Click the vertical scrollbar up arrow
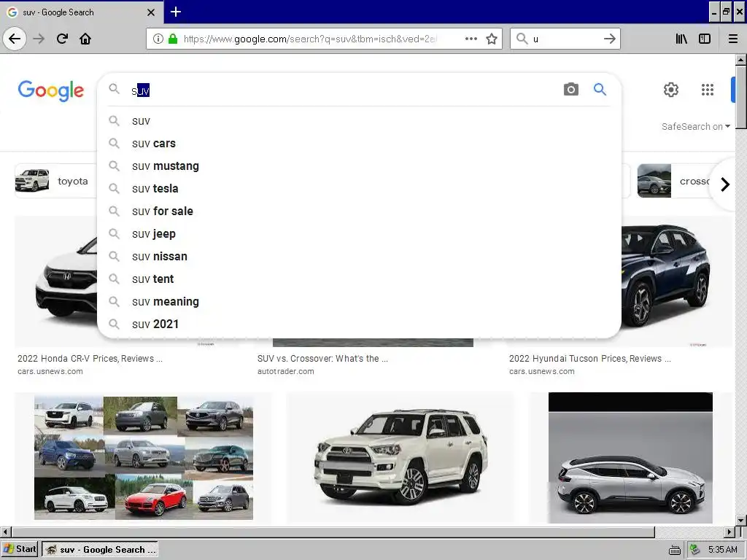 pyautogui.click(x=741, y=60)
